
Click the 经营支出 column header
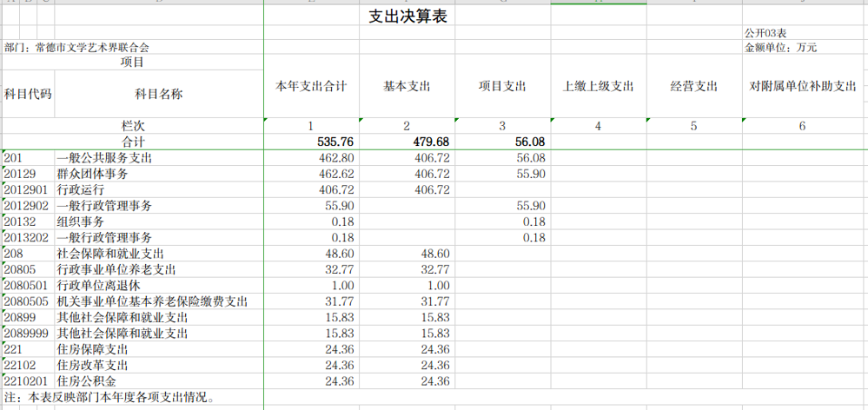[693, 86]
